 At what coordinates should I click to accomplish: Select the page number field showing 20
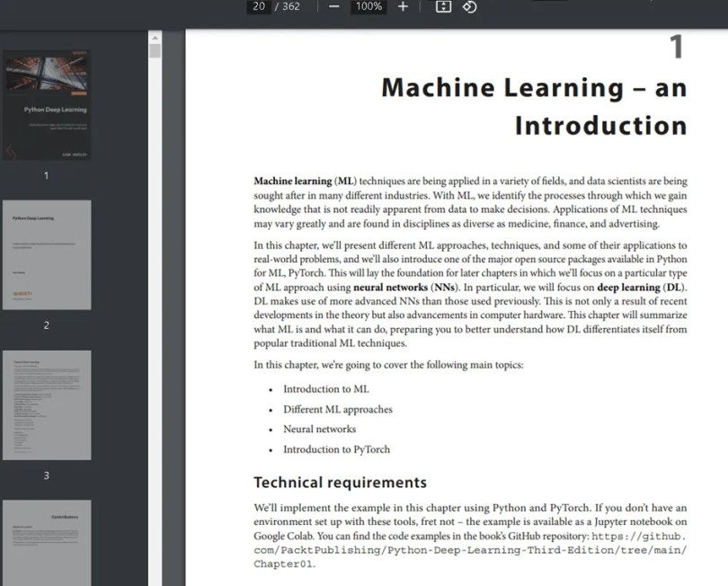(259, 6)
